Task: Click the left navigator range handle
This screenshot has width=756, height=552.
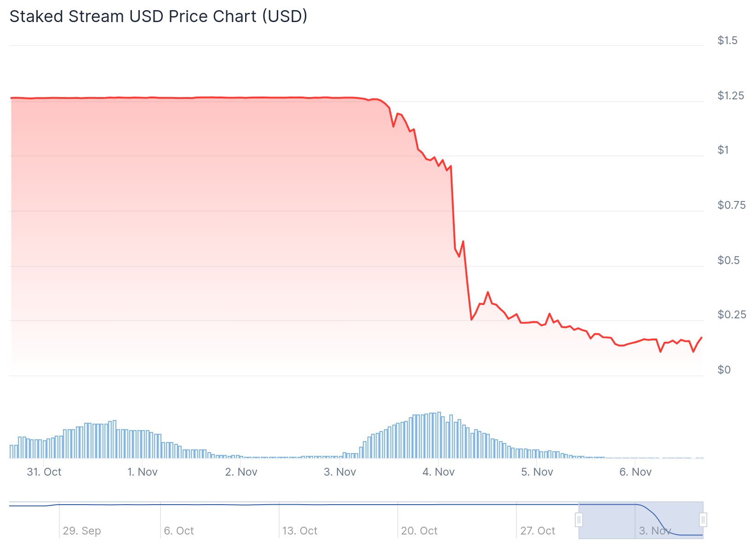Action: pos(579,520)
